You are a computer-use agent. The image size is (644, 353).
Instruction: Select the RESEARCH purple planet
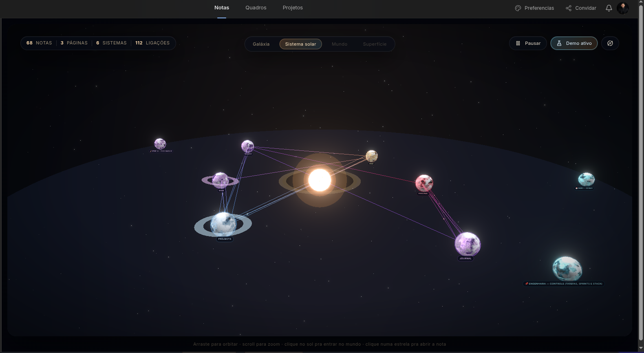pyautogui.click(x=247, y=146)
